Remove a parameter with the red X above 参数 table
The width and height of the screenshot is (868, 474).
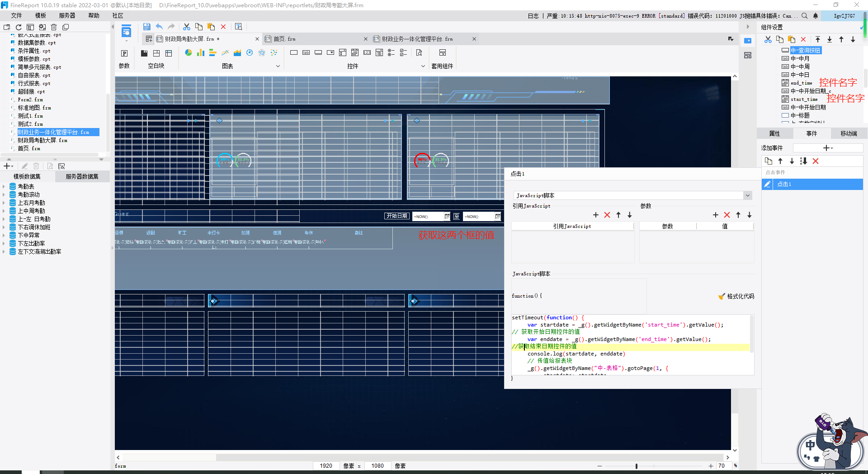point(727,215)
